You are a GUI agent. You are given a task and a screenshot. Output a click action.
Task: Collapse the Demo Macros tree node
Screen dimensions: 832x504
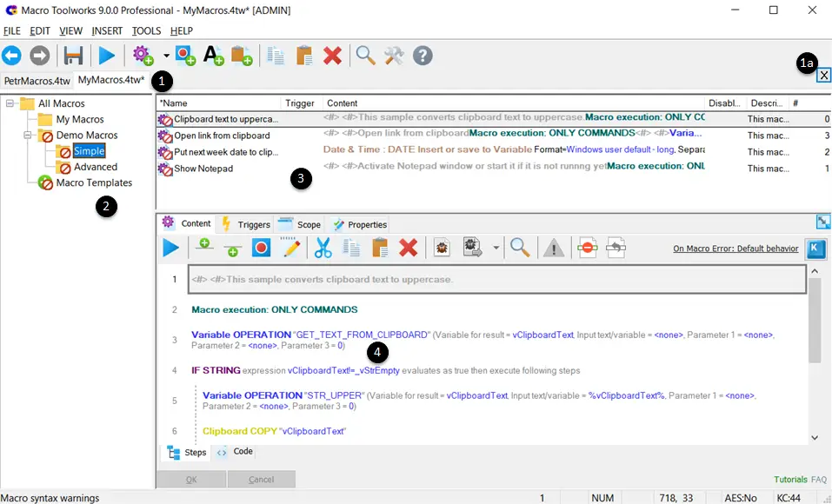27,136
